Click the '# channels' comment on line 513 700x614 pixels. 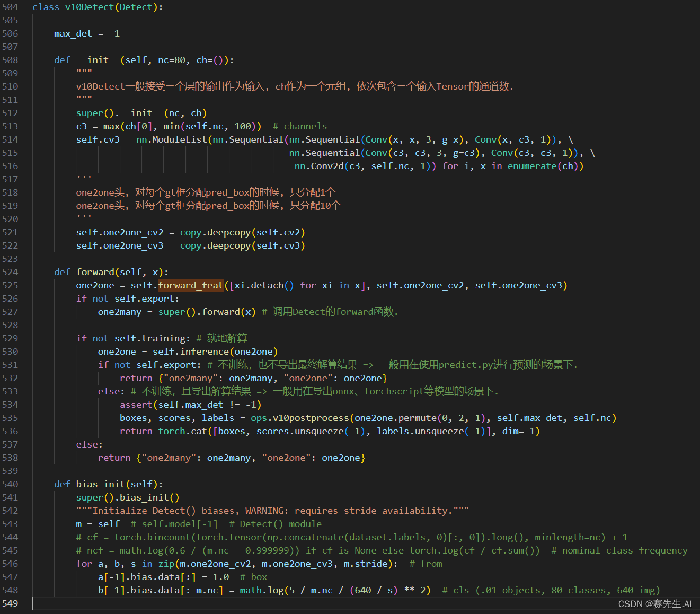click(300, 126)
